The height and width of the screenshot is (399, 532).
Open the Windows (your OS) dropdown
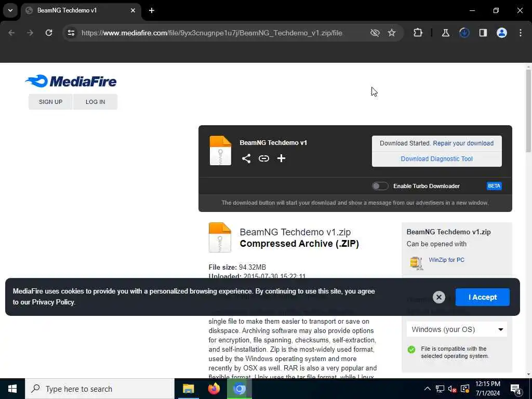click(457, 329)
